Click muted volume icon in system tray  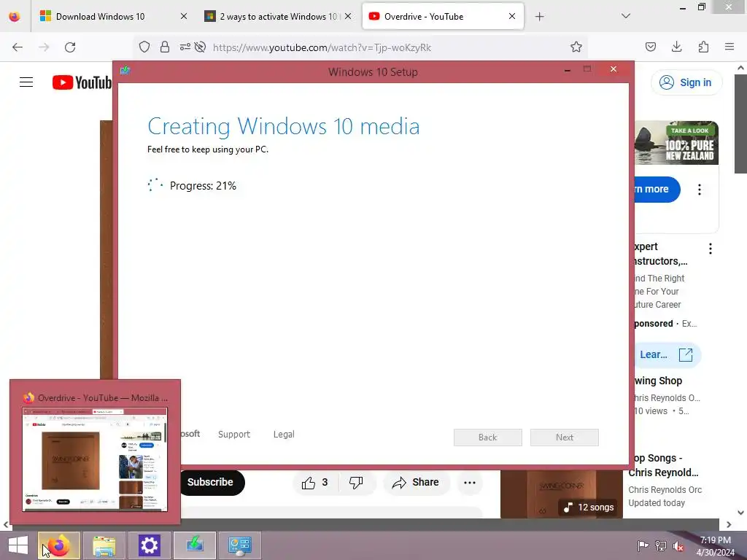(678, 546)
